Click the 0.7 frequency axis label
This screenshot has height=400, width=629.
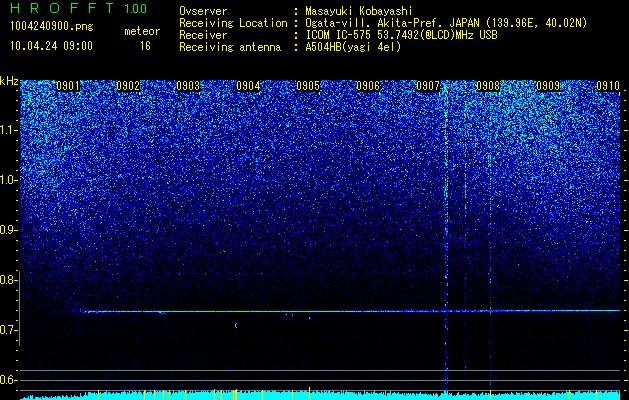point(9,330)
